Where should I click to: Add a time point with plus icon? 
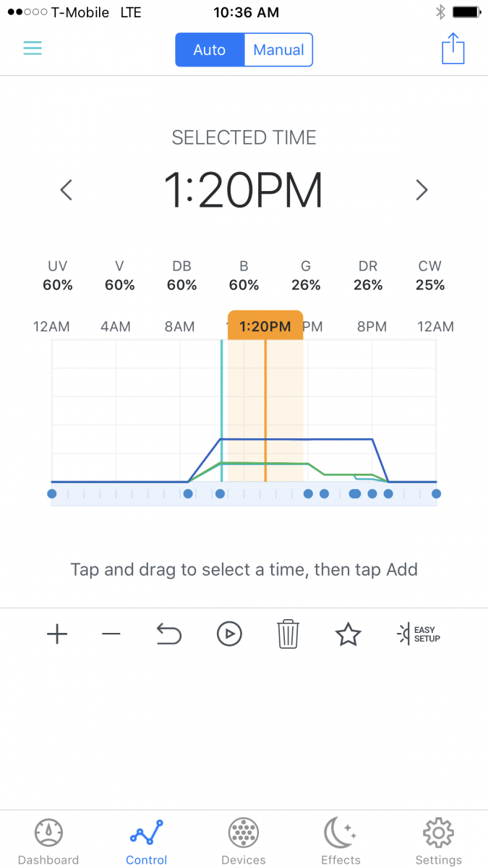coord(57,634)
